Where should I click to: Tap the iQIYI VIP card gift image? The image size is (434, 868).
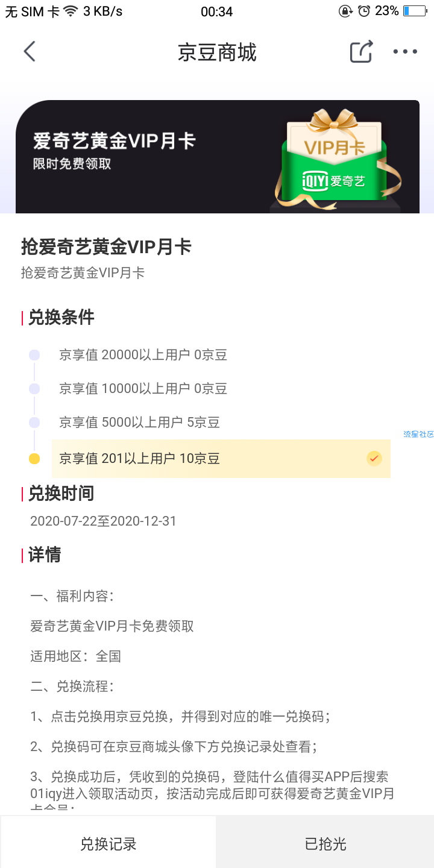335,159
